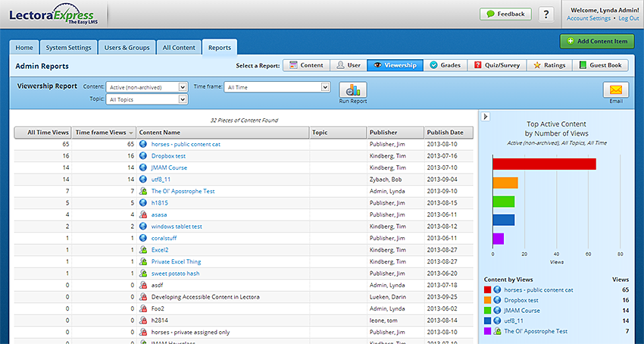Switch to Users & Groups tab
644x344 pixels.
127,48
